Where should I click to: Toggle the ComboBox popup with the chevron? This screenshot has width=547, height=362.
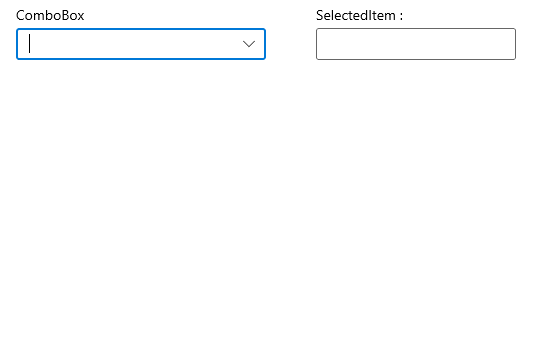(249, 44)
